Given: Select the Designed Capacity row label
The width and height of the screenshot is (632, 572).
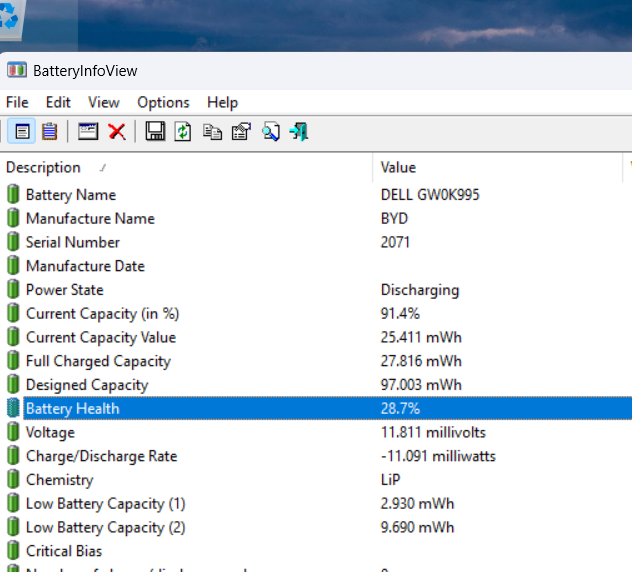Looking at the screenshot, I should pyautogui.click(x=87, y=385).
